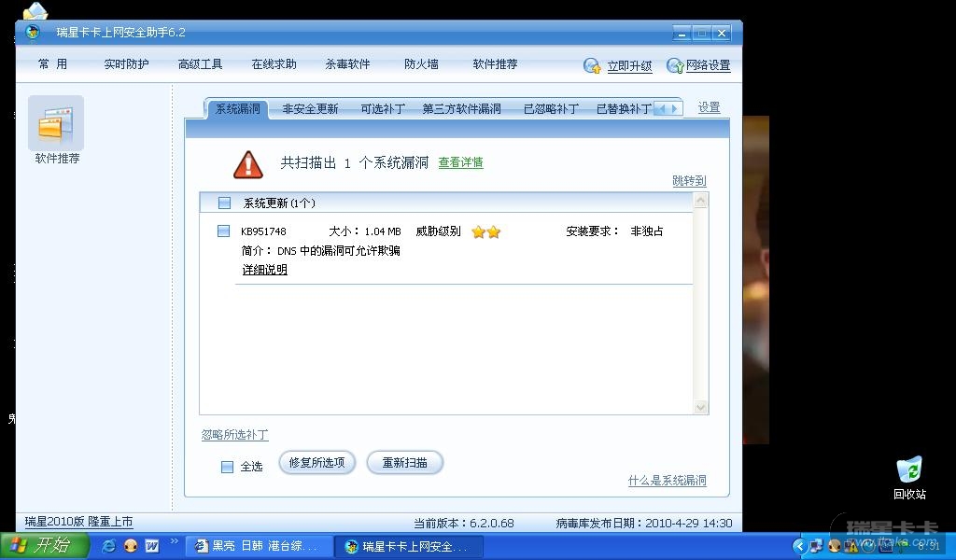The image size is (956, 560).
Task: Tick the 系统更新(1个) group checkbox
Action: (224, 203)
